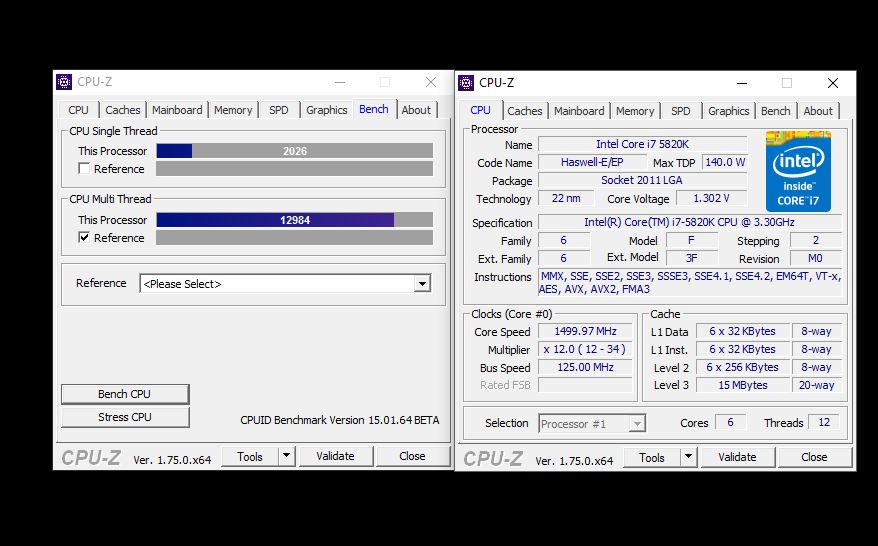Click Specification text i7-5820K CPU @ 3.30GHz
The image size is (878, 546).
coord(689,222)
